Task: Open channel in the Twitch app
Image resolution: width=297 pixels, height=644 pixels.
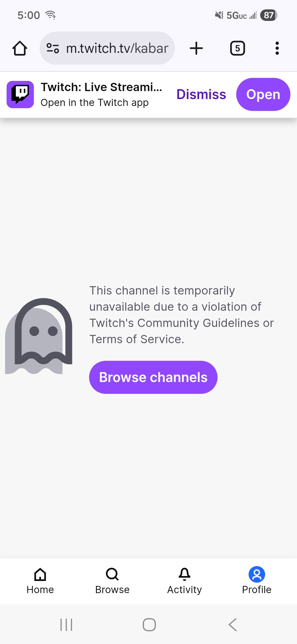Action: (x=263, y=94)
